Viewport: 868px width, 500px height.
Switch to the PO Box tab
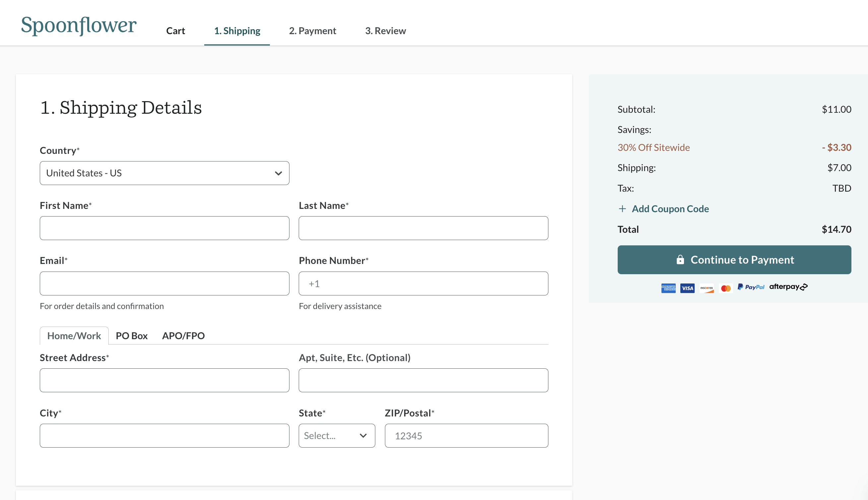(132, 336)
